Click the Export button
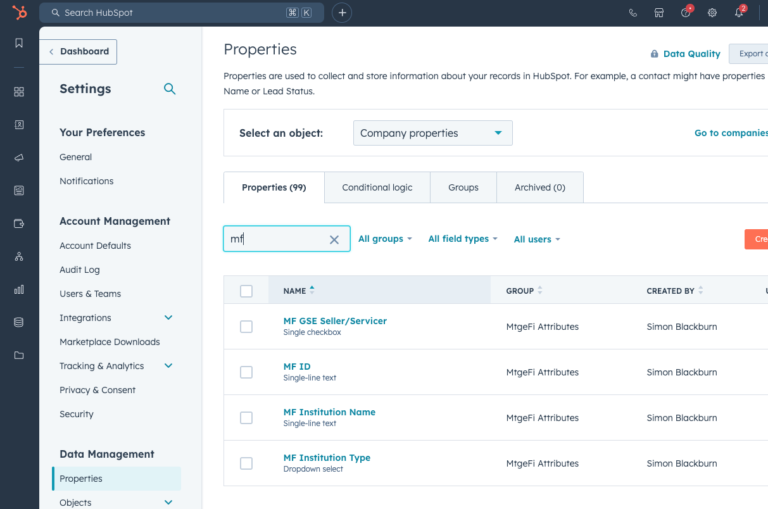The image size is (768, 509). point(748,54)
